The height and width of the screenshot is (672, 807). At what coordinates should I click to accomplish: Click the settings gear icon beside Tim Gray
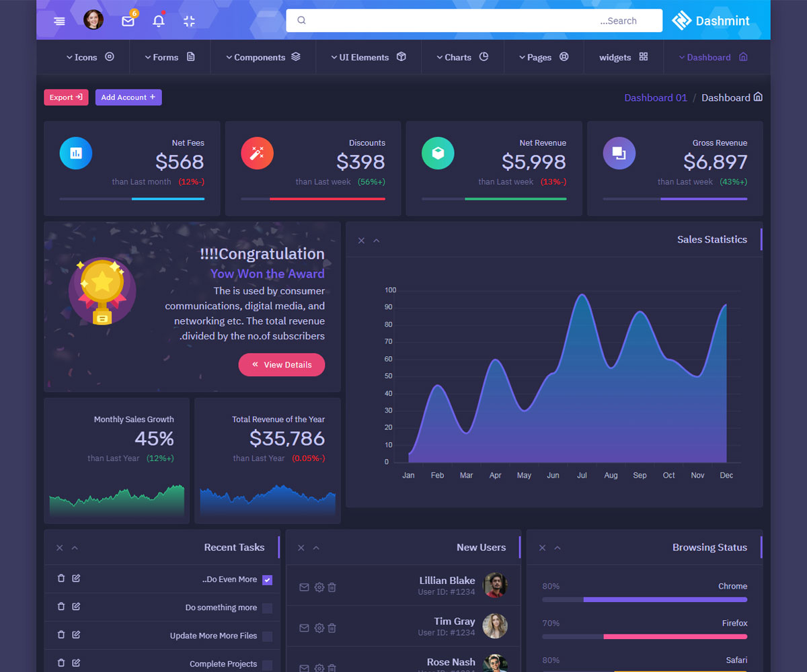[319, 628]
